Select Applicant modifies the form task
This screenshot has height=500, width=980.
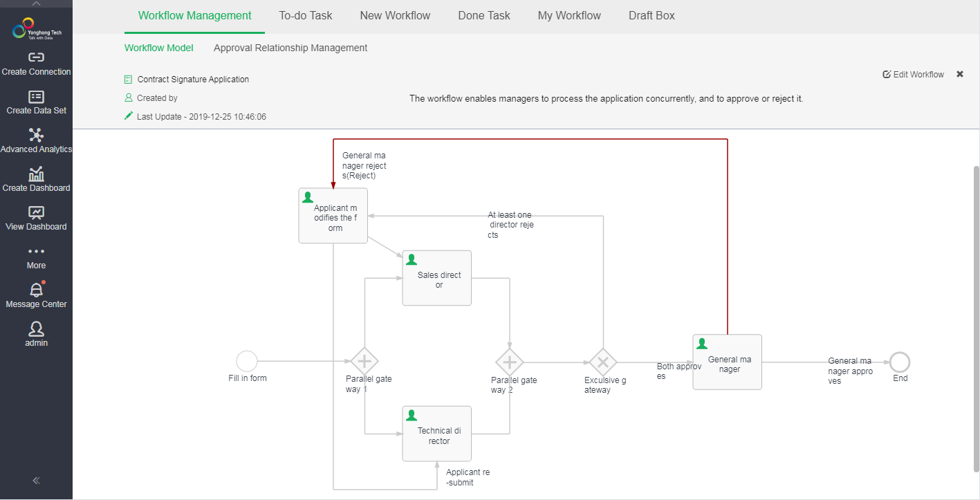pyautogui.click(x=333, y=216)
